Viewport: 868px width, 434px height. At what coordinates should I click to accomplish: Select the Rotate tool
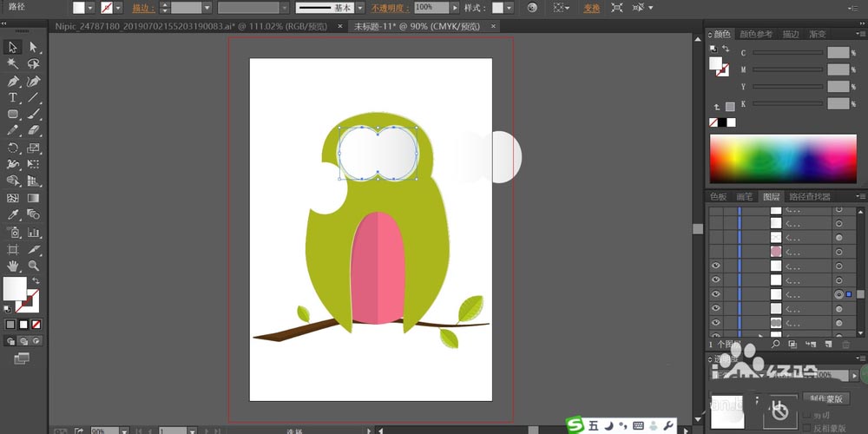(13, 148)
